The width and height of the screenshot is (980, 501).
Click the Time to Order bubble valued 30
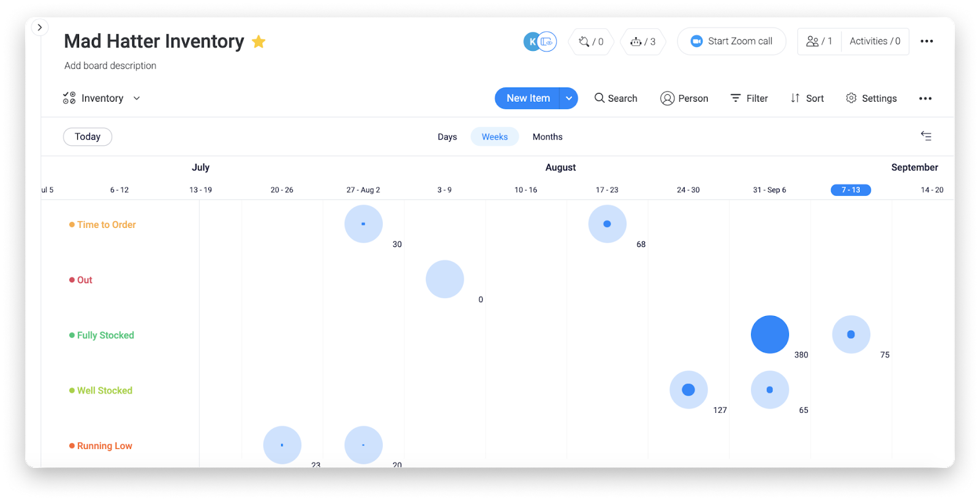364,224
